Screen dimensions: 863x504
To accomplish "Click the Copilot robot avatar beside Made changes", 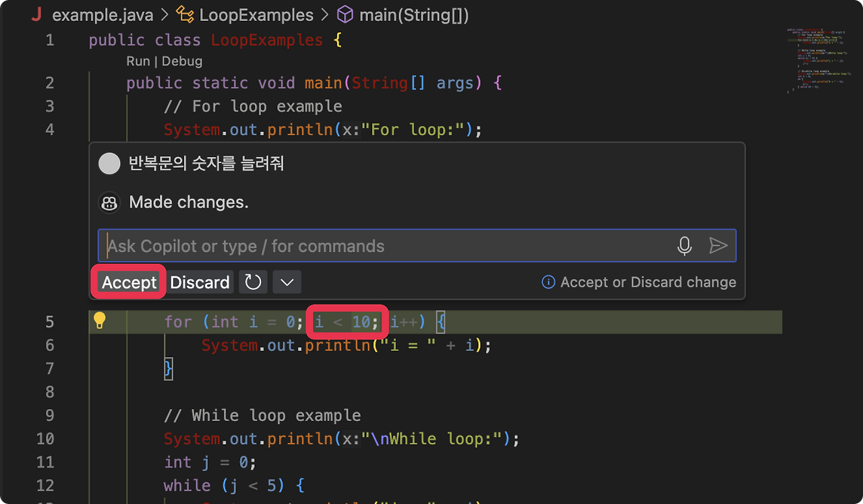I will pyautogui.click(x=109, y=202).
